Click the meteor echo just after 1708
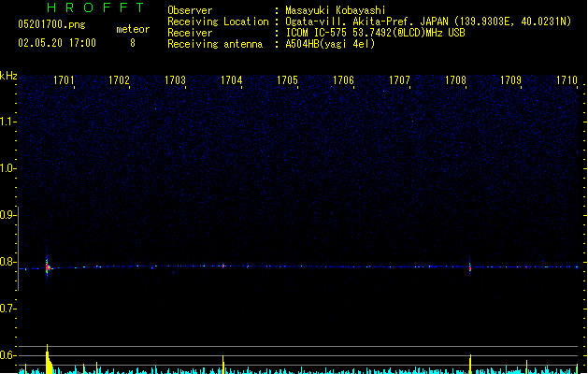 [x=470, y=267]
